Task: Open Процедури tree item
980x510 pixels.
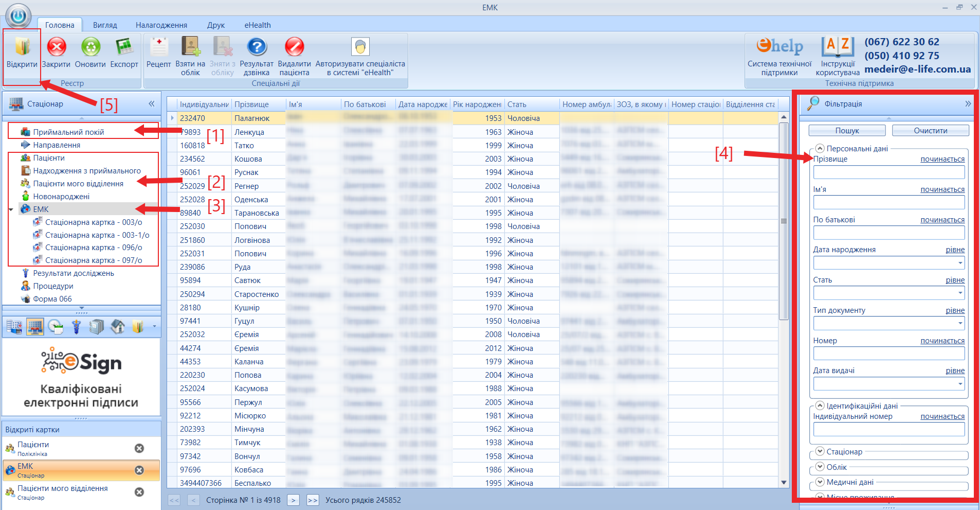Action: tap(53, 286)
